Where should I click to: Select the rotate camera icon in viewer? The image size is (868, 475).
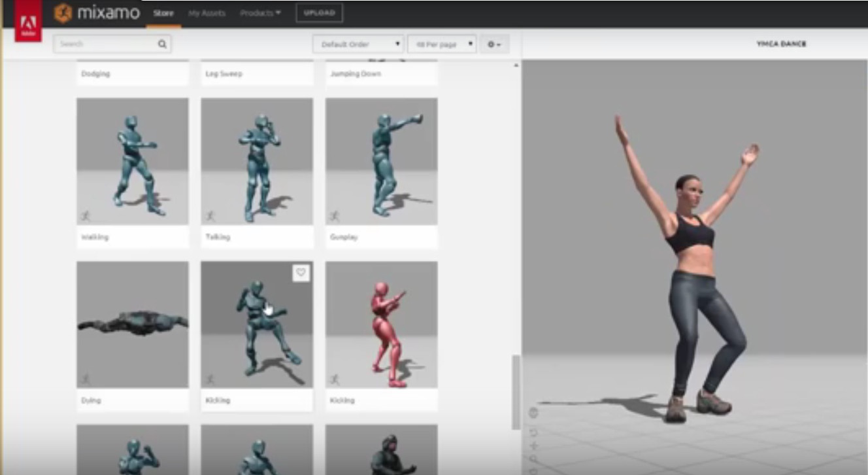[533, 432]
